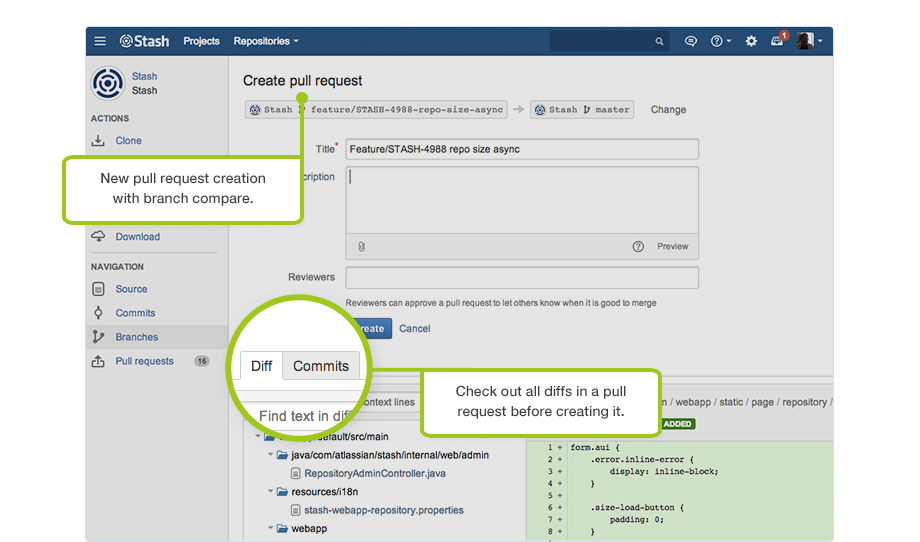Click the pull requests count badge 16
The width and height of the screenshot is (920, 542).
coord(202,361)
